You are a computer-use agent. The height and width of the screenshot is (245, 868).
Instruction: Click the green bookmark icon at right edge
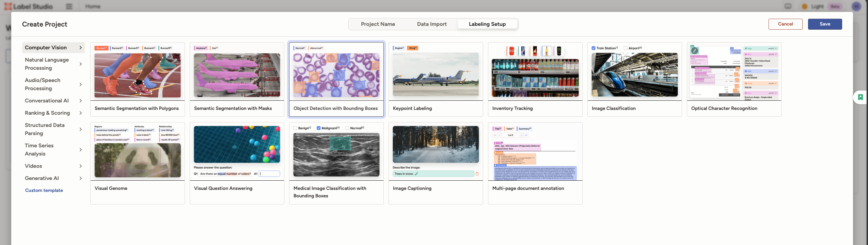[861, 97]
